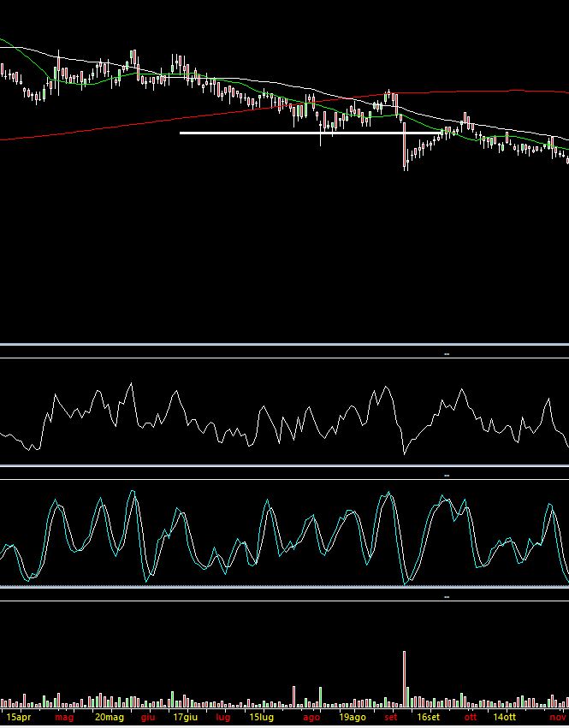Click the red "giu" month label
Viewport: 569px width, 728px height.
click(148, 718)
